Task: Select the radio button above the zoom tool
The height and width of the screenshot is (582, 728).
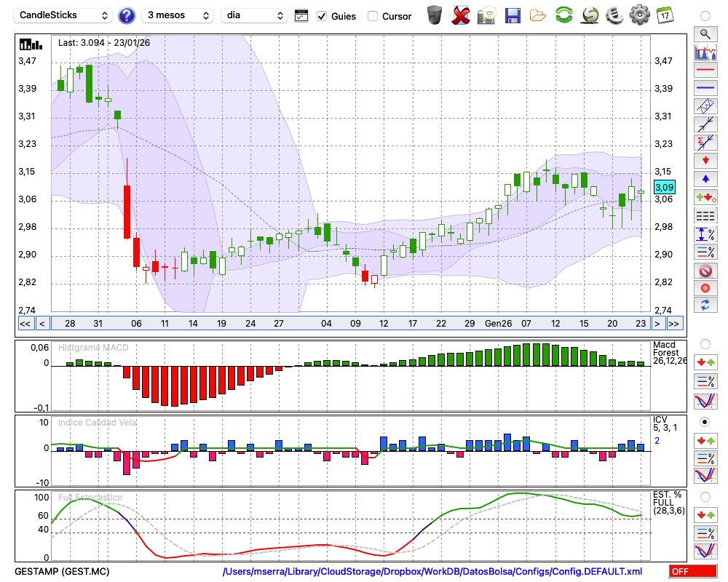Action: [705, 16]
